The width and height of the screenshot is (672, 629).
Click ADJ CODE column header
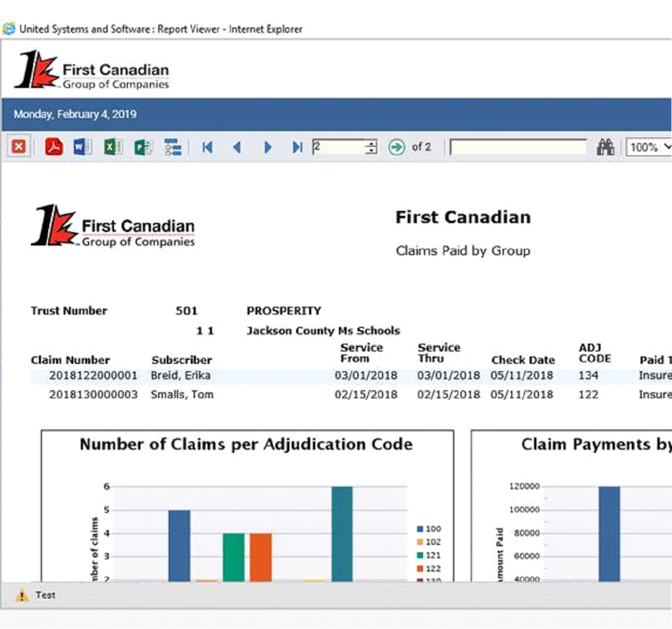[x=595, y=353]
